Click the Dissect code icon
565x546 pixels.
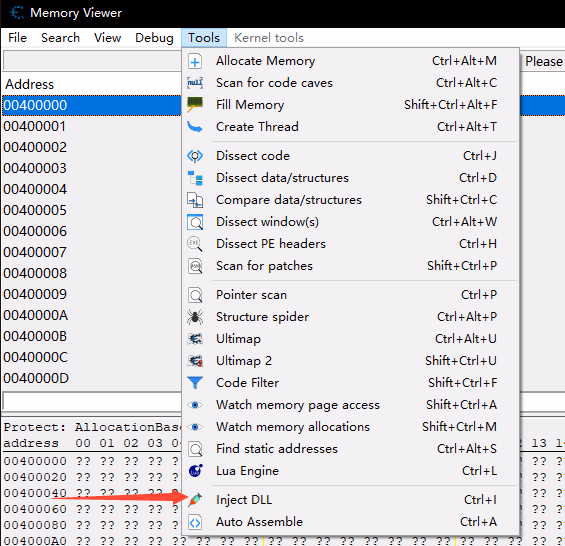195,156
